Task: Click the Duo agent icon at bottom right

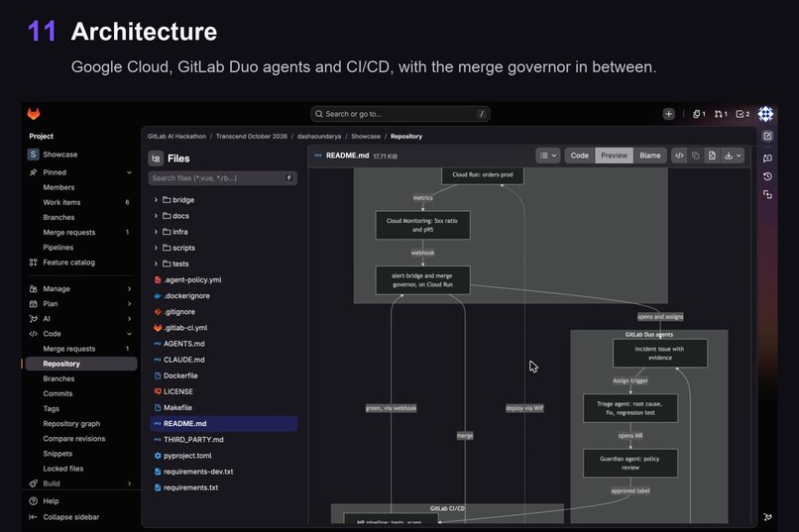Action: 767,517
